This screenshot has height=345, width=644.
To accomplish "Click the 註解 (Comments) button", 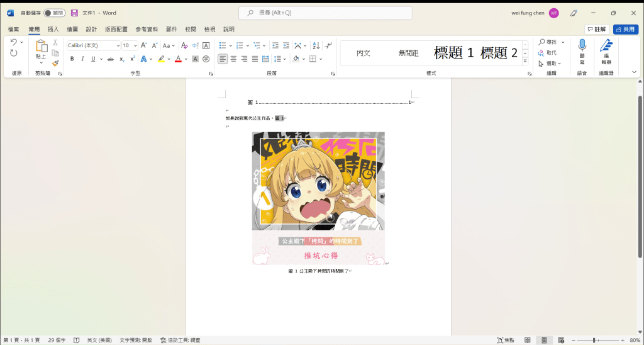I will (x=597, y=29).
